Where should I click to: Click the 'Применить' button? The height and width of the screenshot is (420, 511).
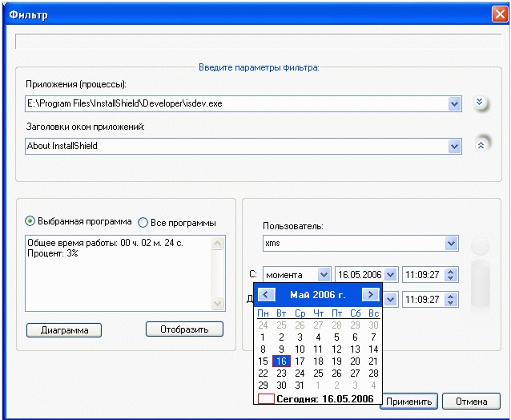tap(408, 402)
